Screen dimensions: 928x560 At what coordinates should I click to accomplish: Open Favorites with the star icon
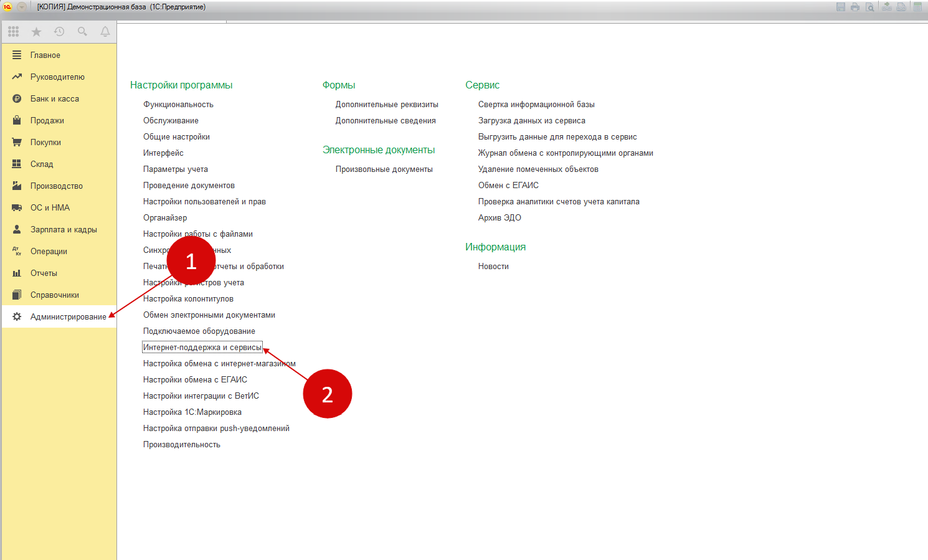click(36, 31)
